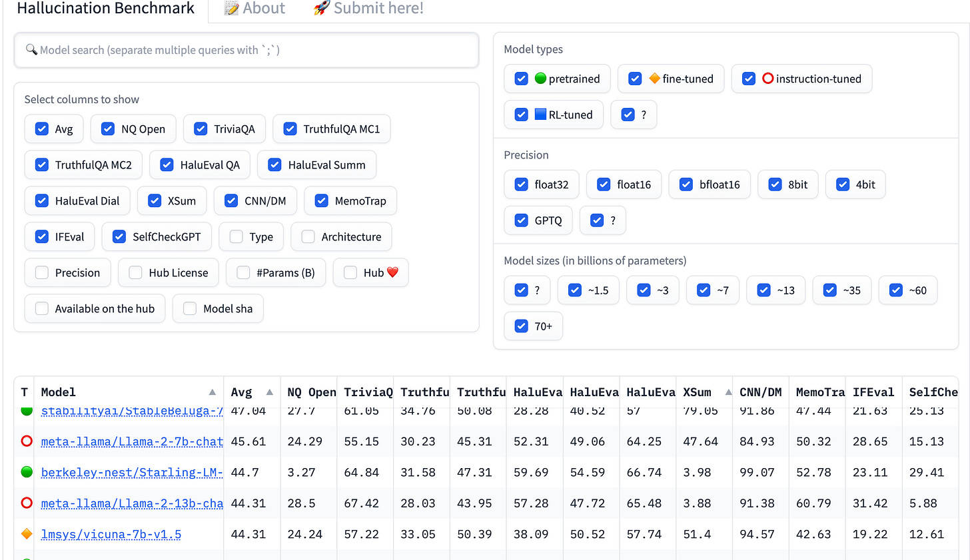
Task: Enable the Type column checkbox
Action: click(x=236, y=237)
